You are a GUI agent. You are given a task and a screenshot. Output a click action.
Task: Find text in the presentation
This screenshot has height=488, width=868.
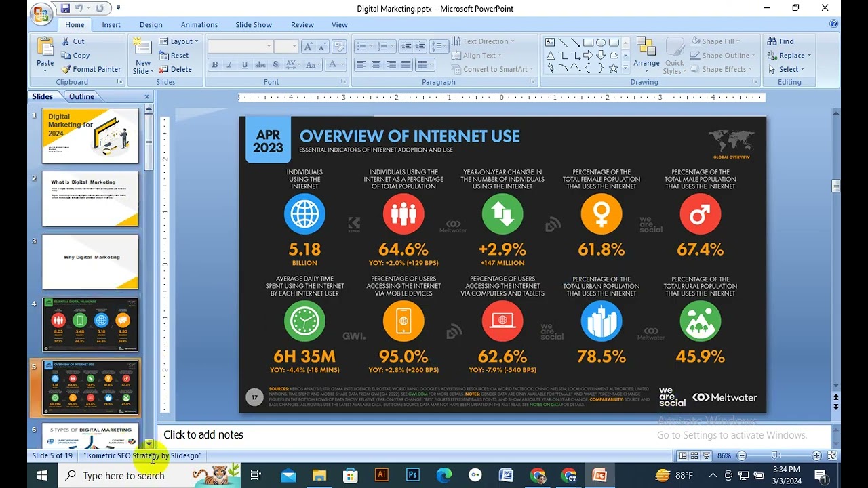click(781, 41)
